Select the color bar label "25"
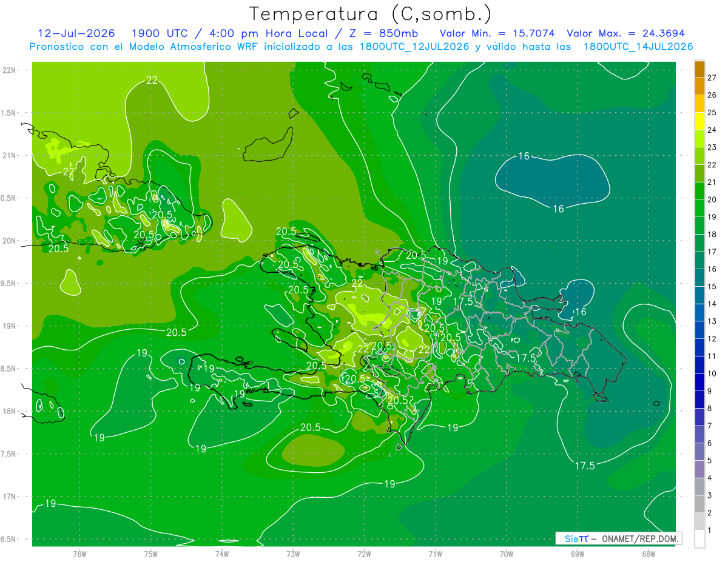 [712, 112]
